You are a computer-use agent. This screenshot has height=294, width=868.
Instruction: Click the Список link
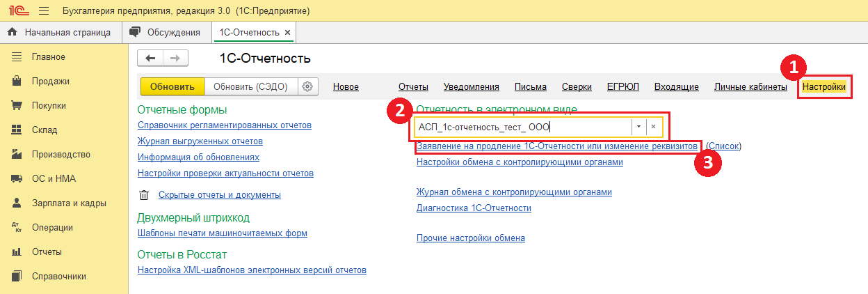[724, 146]
